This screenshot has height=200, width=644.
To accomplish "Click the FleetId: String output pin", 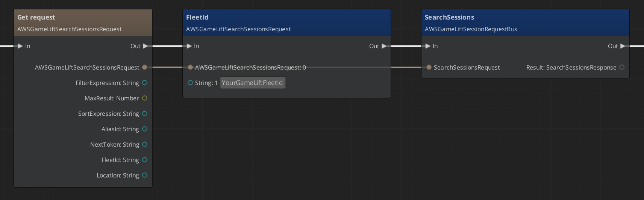I will coord(145,160).
